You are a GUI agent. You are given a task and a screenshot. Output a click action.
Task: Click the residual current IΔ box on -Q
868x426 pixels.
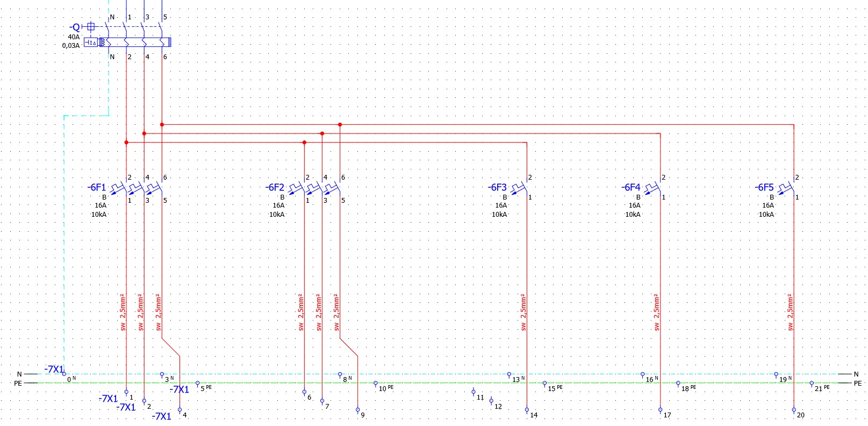point(91,42)
